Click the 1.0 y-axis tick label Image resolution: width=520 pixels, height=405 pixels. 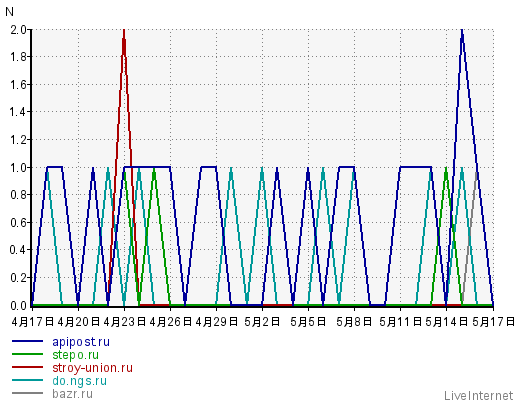pos(18,167)
